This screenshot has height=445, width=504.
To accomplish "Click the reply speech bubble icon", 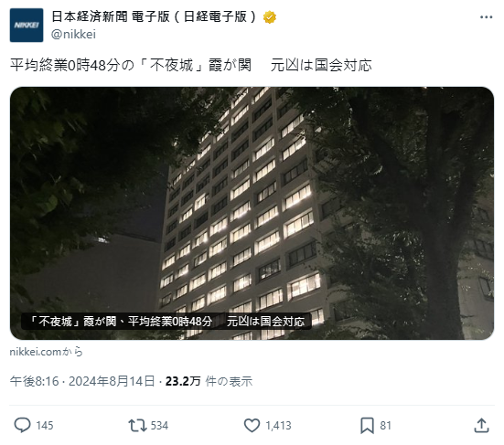I will click(22, 426).
